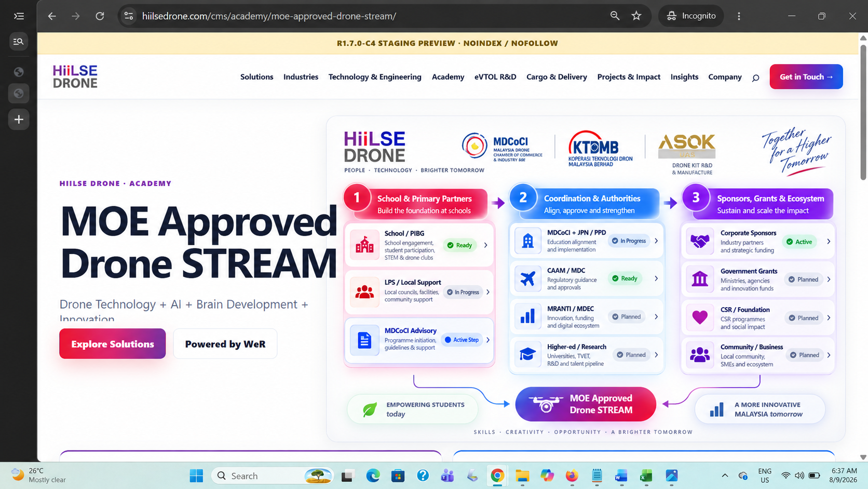Click the LPS / Local Support people icon
This screenshot has width=868, height=489.
(364, 292)
